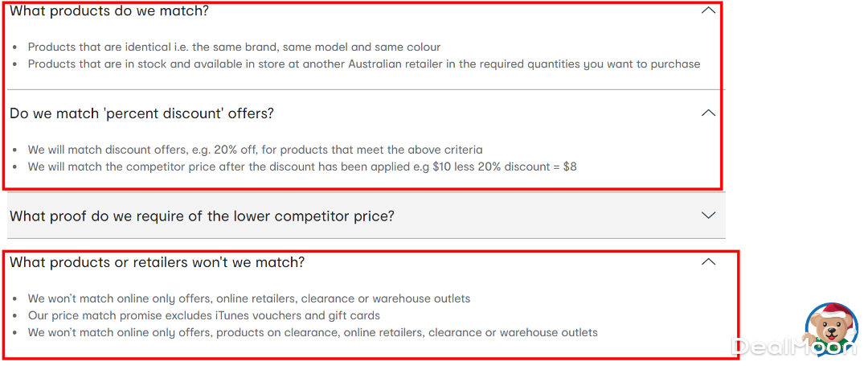The height and width of the screenshot is (366, 868).
Task: Collapse the 'What products do we match?' chevron
Action: pos(708,11)
